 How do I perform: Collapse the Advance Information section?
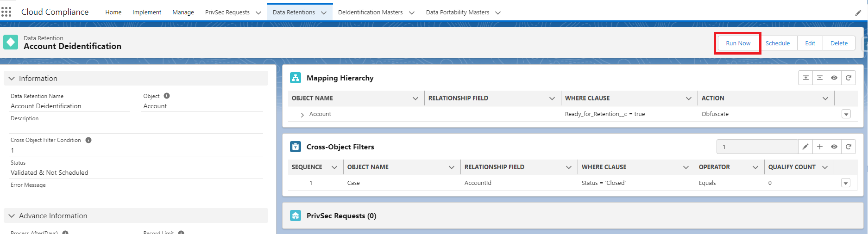[x=12, y=216]
